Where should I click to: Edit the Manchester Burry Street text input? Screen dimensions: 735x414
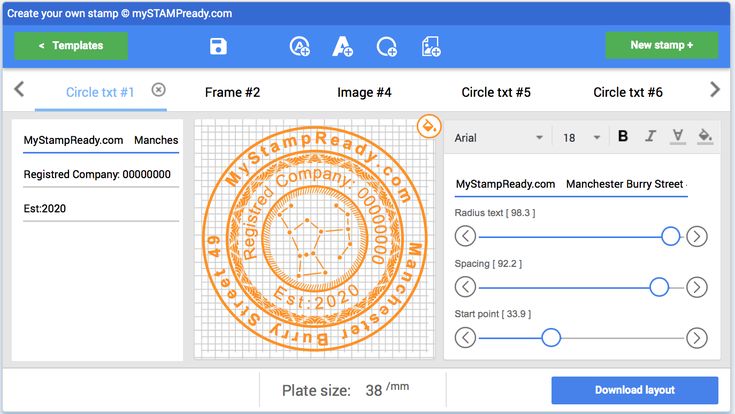(x=571, y=184)
